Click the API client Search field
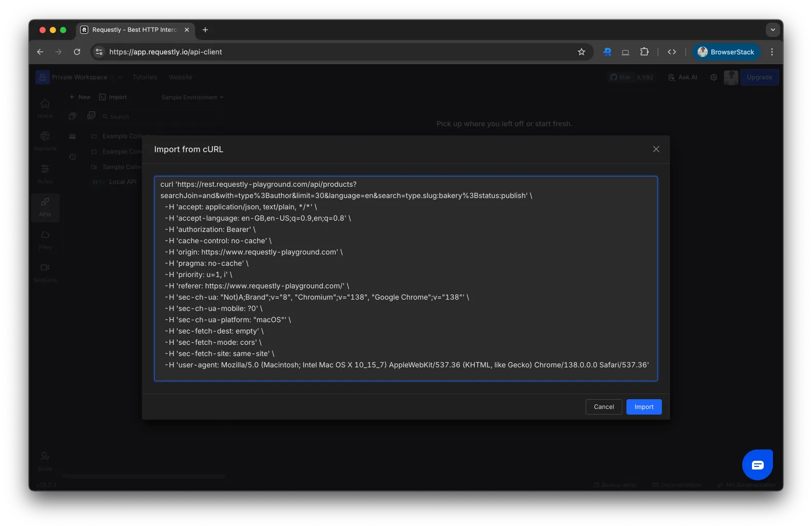The width and height of the screenshot is (812, 529). (x=161, y=116)
